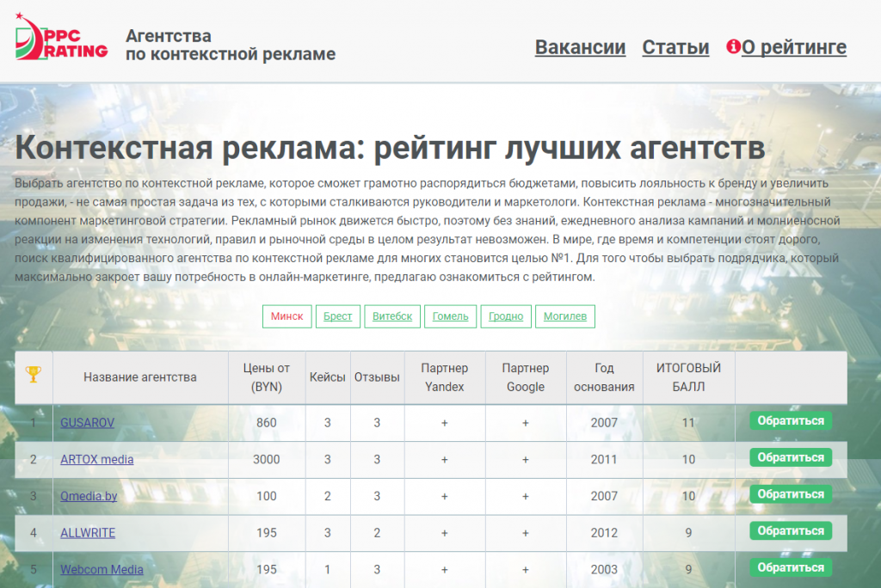Image resolution: width=881 pixels, height=588 pixels.
Task: Open the О рейтинге link
Action: tap(793, 47)
